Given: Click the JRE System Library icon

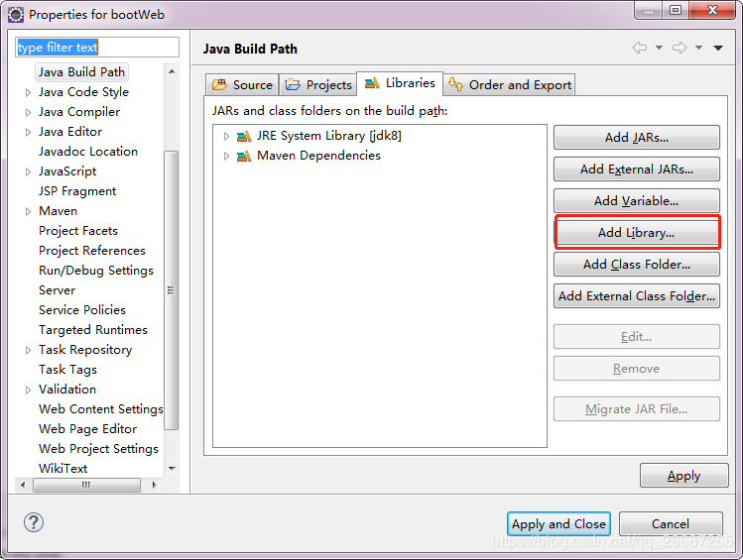Looking at the screenshot, I should click(x=244, y=136).
